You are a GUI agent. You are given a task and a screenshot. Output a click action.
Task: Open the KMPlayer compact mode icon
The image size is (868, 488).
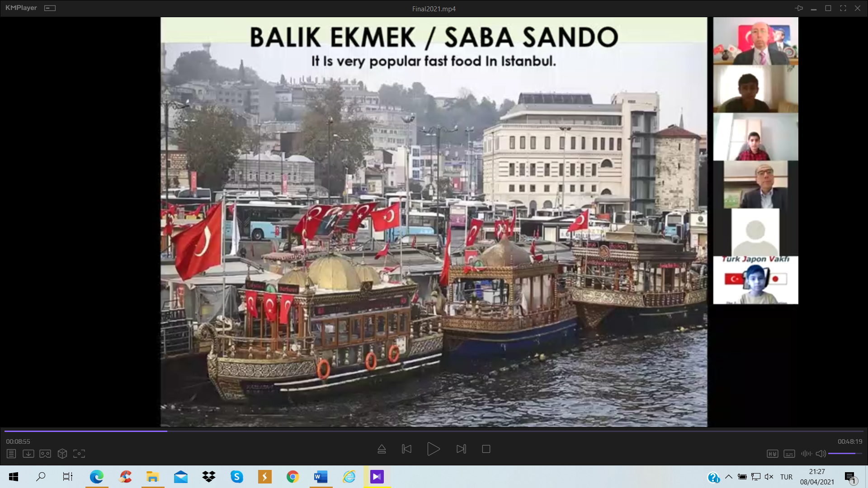pos(50,8)
